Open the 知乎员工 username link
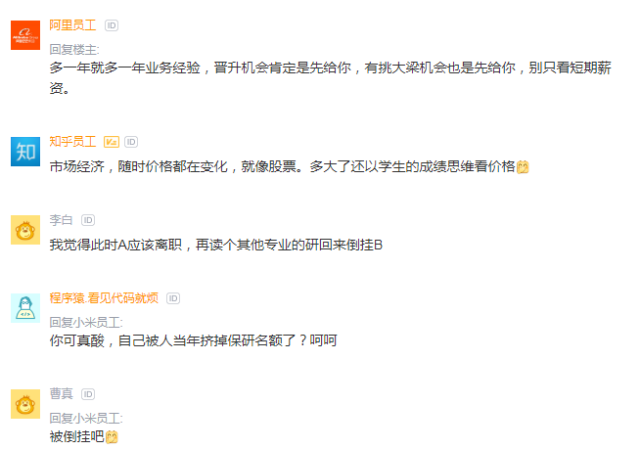The height and width of the screenshot is (450, 640). [x=73, y=142]
